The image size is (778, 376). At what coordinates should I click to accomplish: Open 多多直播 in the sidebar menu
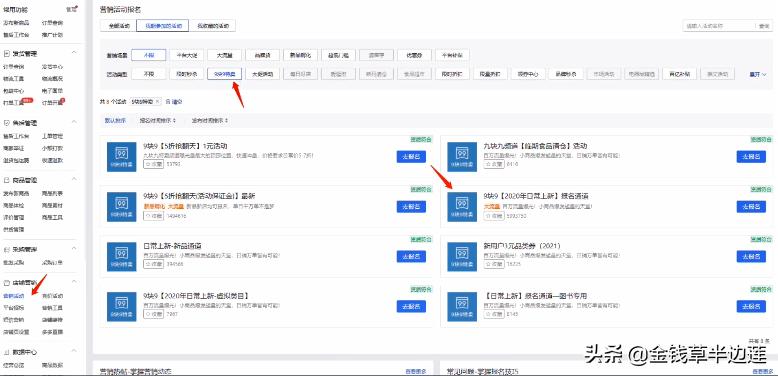point(53,332)
